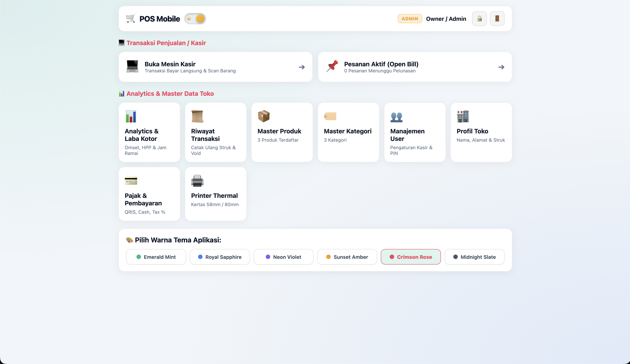
Task: Click the shopping cart logo icon
Action: (x=131, y=19)
